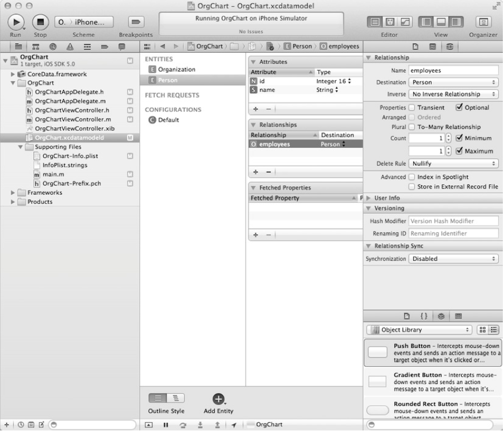Viewport: 504px width, 431px height.
Task: Select the Standard editor icon
Action: pyautogui.click(x=375, y=22)
